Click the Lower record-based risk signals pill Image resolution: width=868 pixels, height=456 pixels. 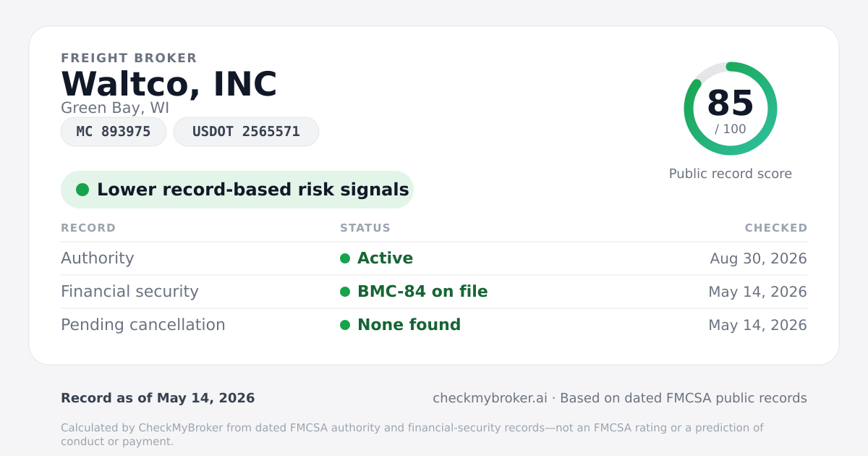[237, 190]
